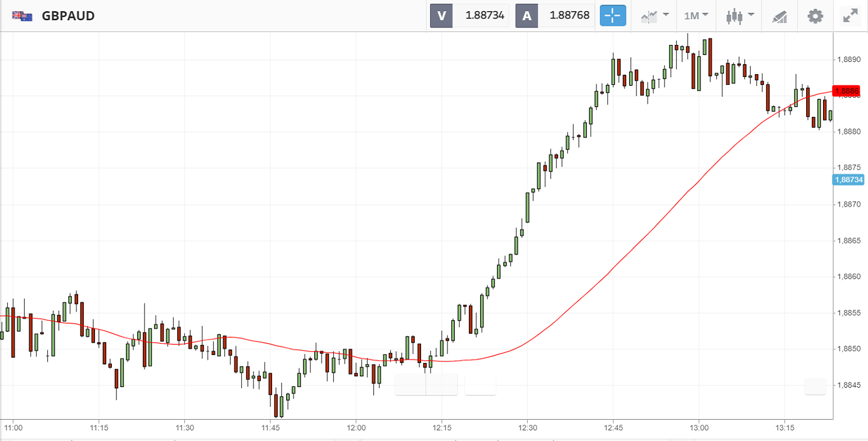Click the 1,8860 price axis label
The image size is (868, 441).
click(849, 277)
